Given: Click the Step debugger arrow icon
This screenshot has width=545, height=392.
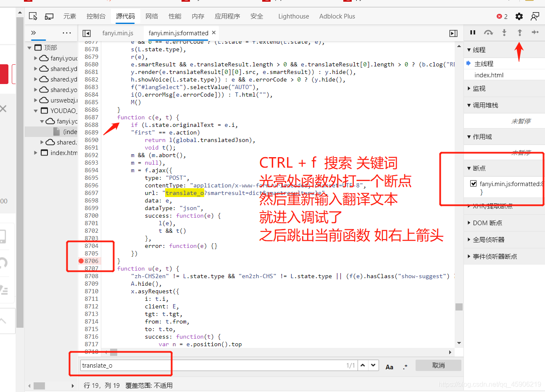Looking at the screenshot, I should 535,32.
